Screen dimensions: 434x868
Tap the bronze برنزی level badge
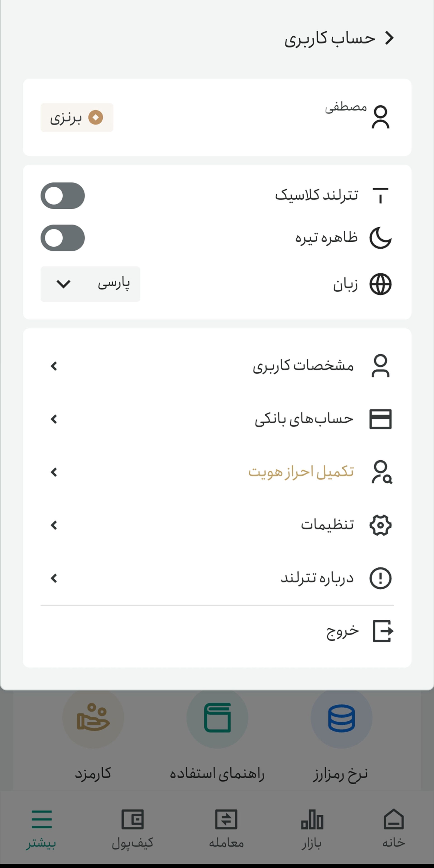tap(77, 118)
